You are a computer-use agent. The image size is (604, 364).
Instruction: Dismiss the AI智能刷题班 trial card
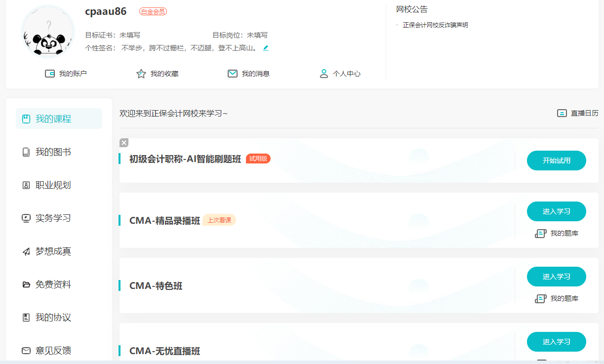(123, 142)
